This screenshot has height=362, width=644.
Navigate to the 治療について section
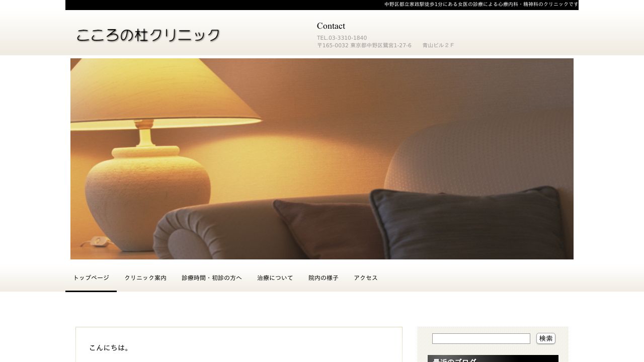275,278
